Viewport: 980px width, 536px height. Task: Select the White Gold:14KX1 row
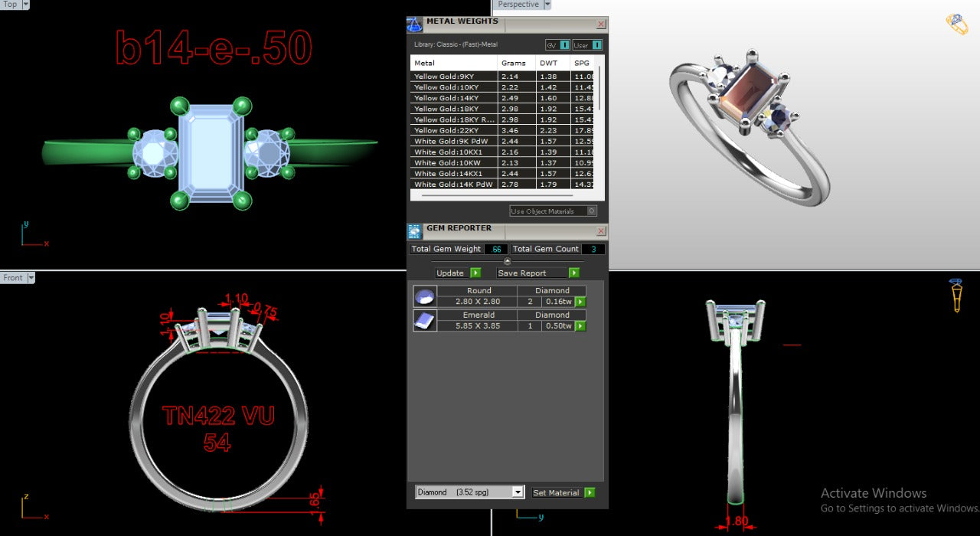pyautogui.click(x=503, y=174)
